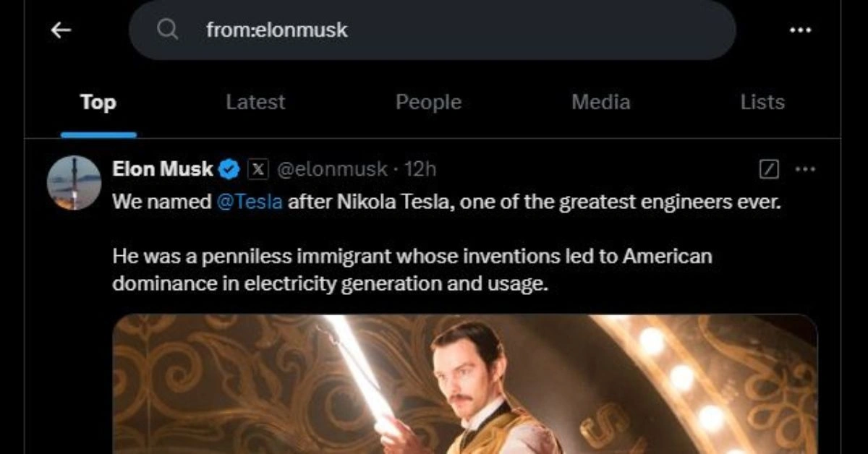Screen dimensions: 868x454
Task: Go to the Lists tab
Action: point(762,103)
